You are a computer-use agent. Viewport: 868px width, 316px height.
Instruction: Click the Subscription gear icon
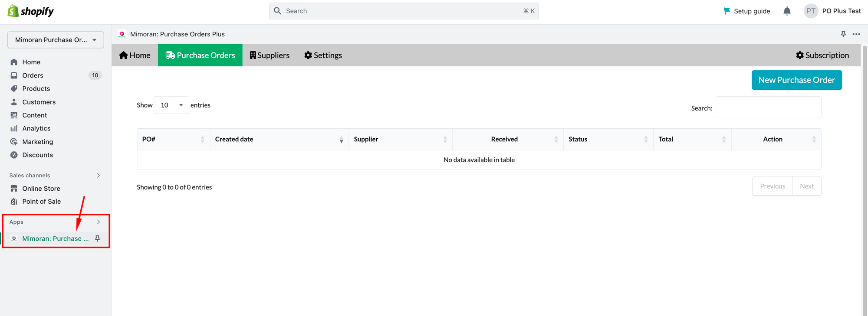[x=800, y=55]
